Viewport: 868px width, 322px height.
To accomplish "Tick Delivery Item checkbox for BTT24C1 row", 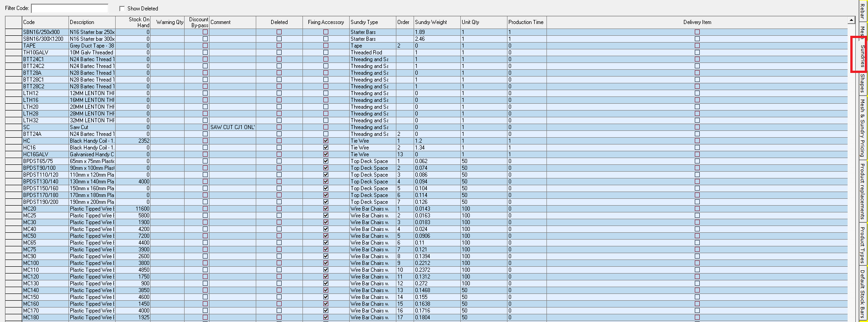I will pyautogui.click(x=697, y=59).
